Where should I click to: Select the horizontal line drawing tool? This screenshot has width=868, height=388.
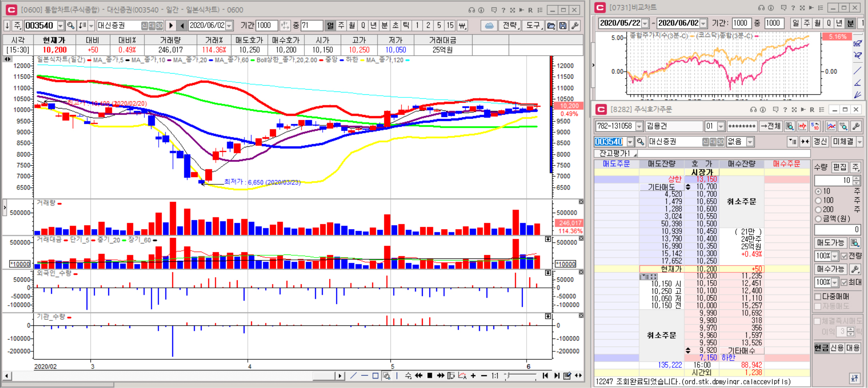pos(364,376)
